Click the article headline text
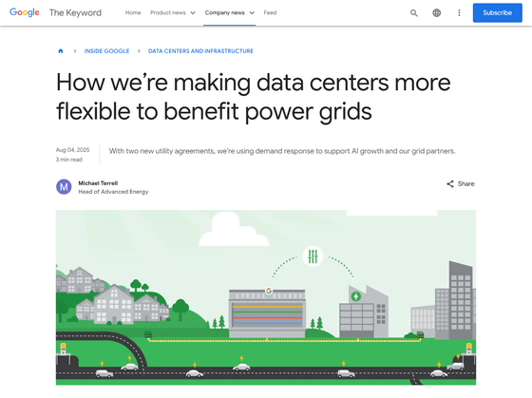The image size is (532, 398). pos(253,97)
